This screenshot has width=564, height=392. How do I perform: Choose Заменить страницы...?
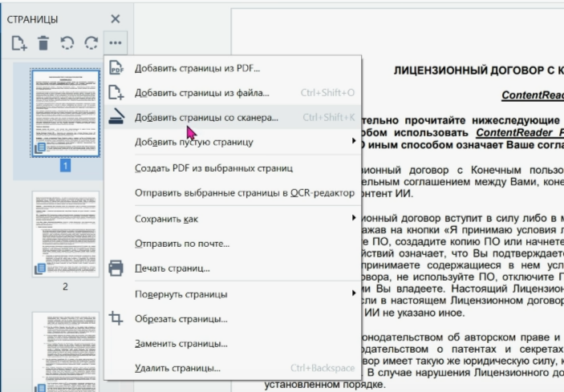click(233, 343)
